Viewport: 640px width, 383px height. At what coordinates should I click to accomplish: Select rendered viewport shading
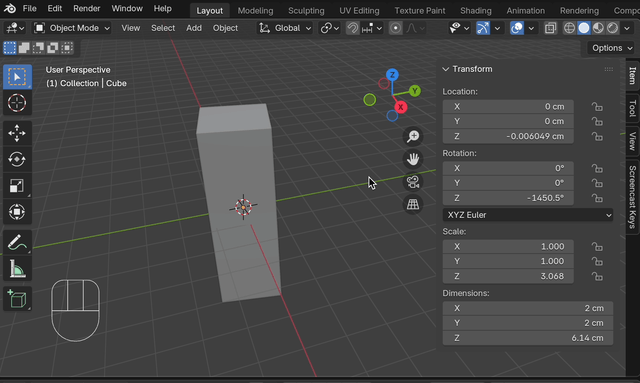click(x=613, y=28)
